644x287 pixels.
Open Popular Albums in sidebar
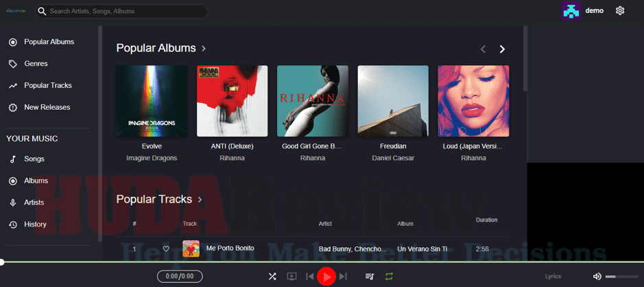[x=49, y=42]
